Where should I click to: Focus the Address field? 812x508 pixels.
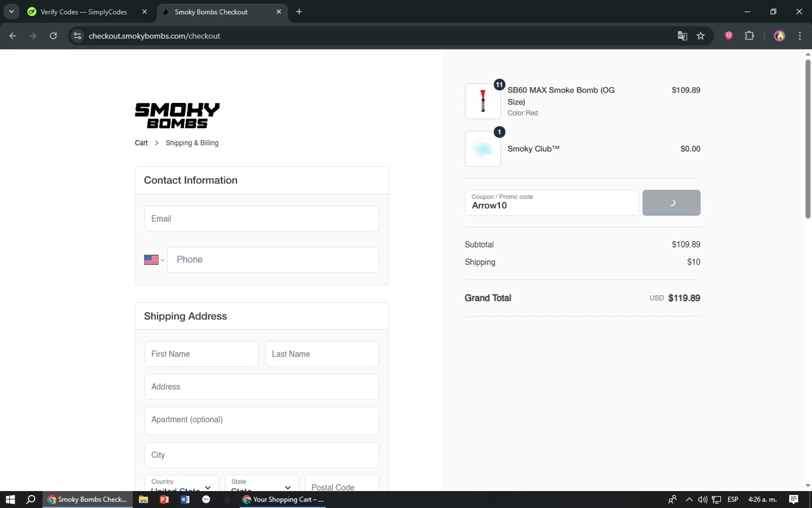click(x=261, y=387)
